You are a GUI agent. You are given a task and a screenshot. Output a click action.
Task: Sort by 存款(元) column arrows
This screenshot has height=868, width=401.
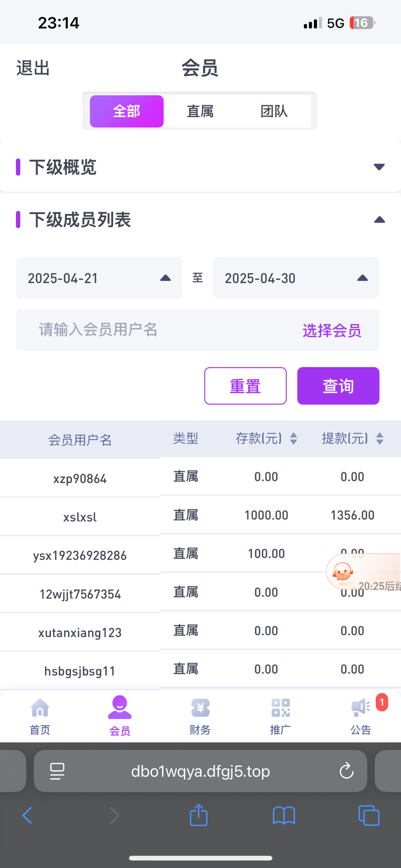click(294, 439)
